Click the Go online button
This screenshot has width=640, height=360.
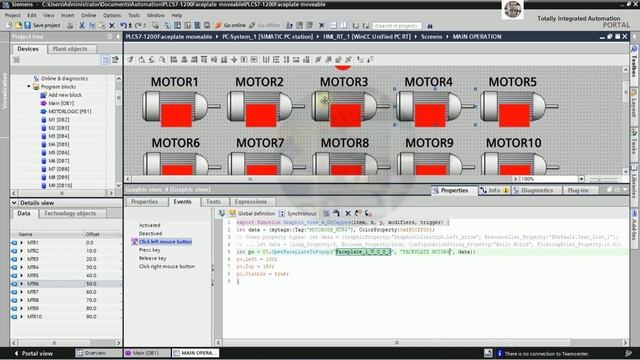coord(231,25)
